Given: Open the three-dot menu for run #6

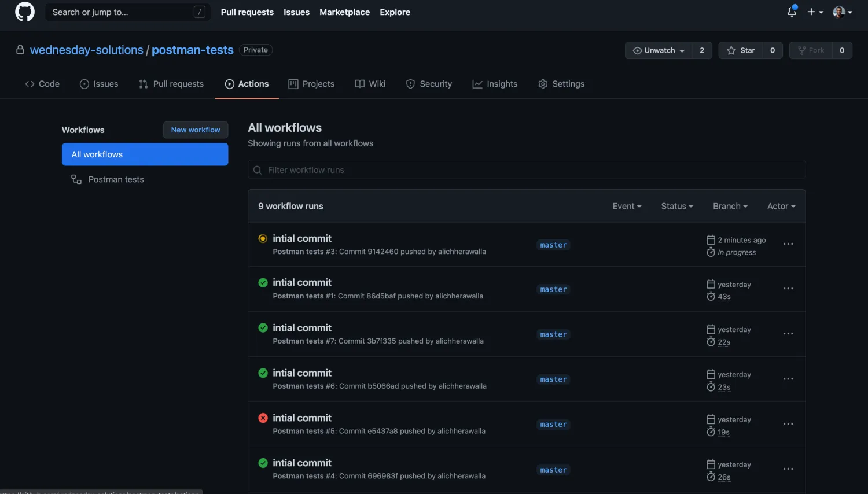Looking at the screenshot, I should [788, 379].
